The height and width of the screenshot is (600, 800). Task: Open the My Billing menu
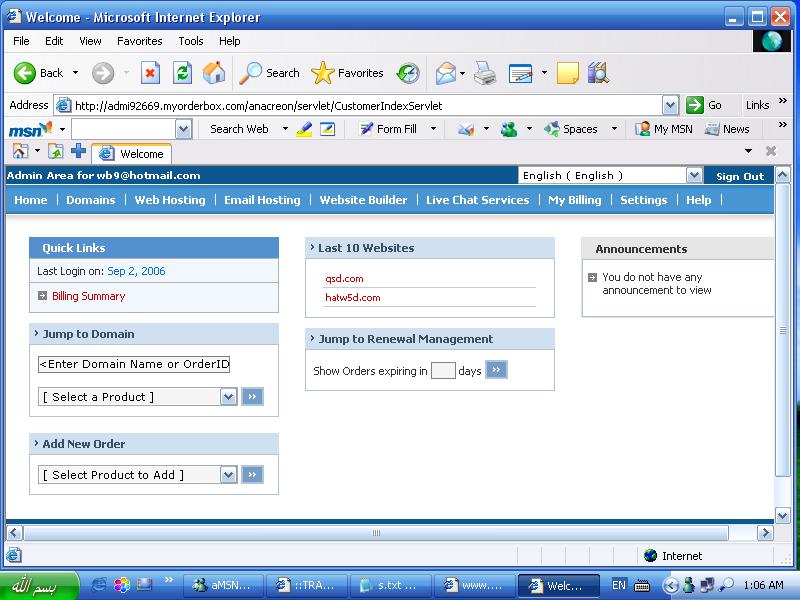(x=574, y=200)
